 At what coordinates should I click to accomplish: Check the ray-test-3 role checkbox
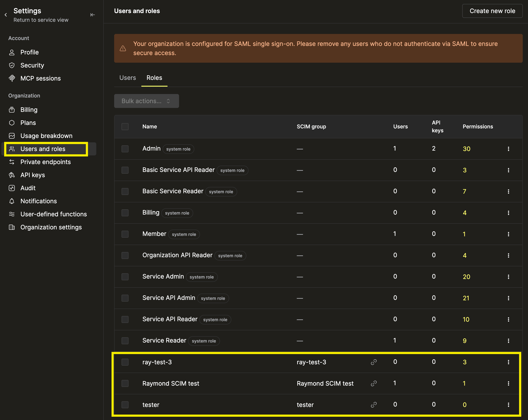point(125,362)
